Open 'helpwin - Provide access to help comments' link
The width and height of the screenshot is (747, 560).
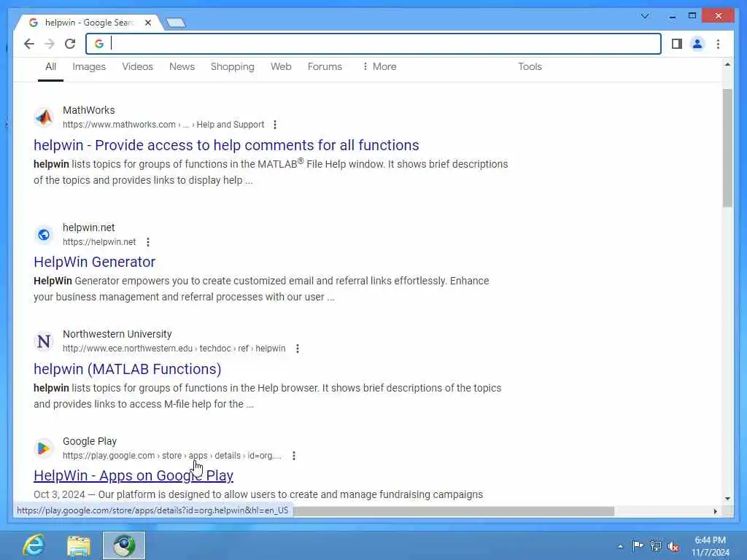[x=226, y=145]
